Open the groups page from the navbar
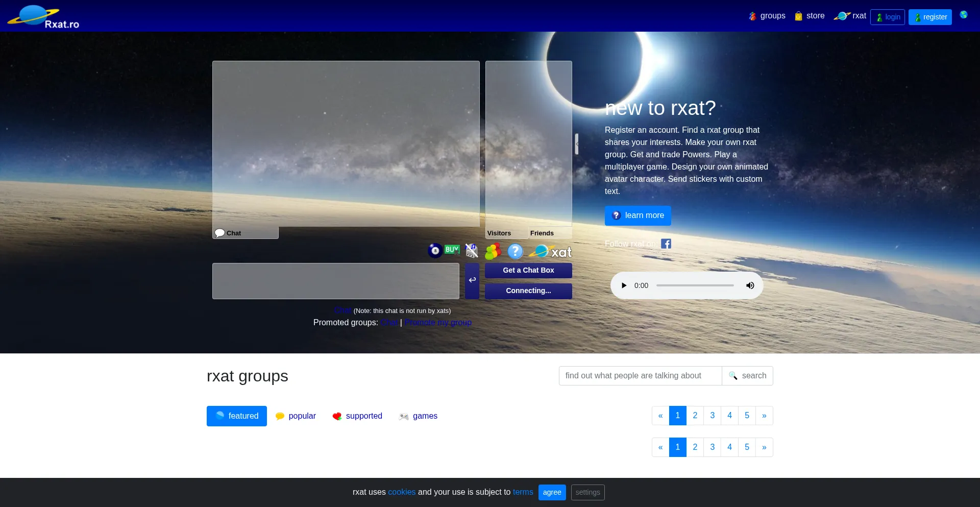 767,16
